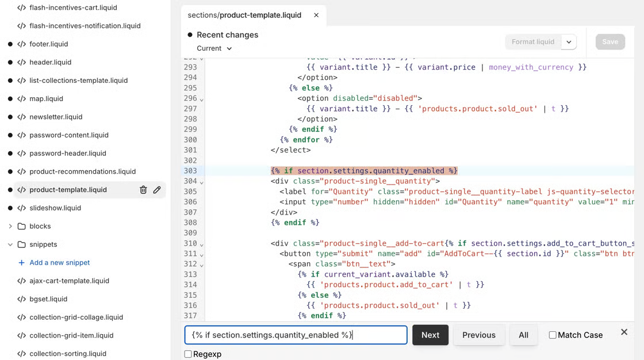Click the Next search result button
This screenshot has width=644, height=360.
coord(430,335)
